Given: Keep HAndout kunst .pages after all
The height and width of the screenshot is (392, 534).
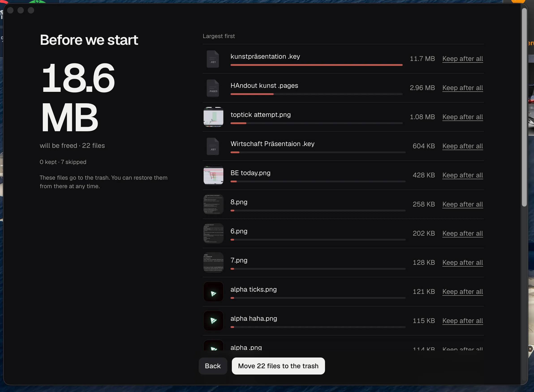Looking at the screenshot, I should (x=463, y=88).
